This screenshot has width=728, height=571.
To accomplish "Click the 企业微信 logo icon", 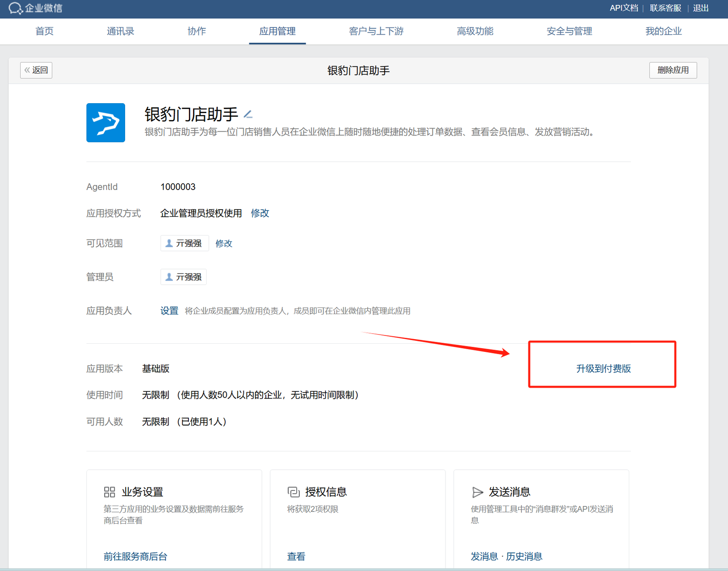I will (15, 8).
